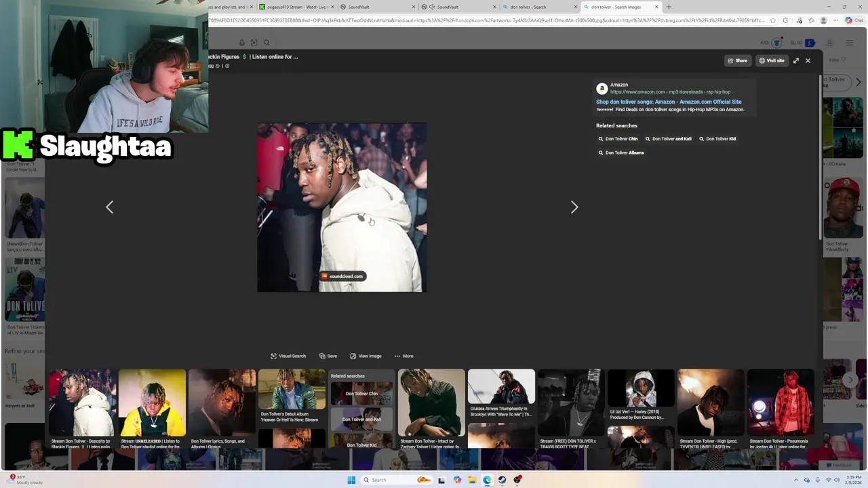Click the Visit site button
Image resolution: width=868 pixels, height=488 pixels.
[x=772, y=61]
